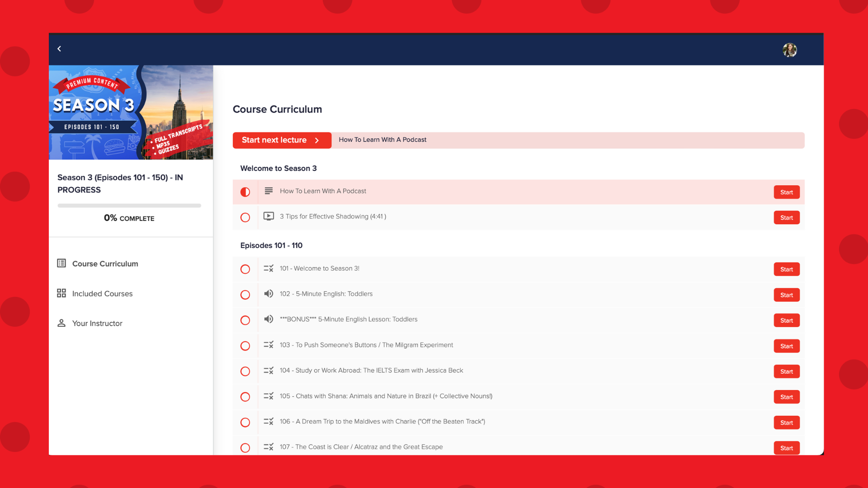Click the next lecture title beside Start next lecture
The width and height of the screenshot is (868, 488).
[382, 140]
